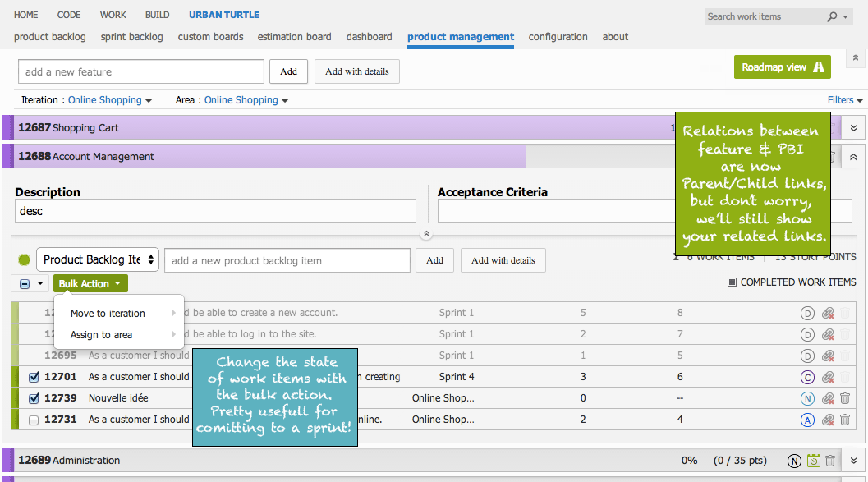Toggle the Completed Work Items checkbox
The height and width of the screenshot is (482, 868).
[732, 282]
